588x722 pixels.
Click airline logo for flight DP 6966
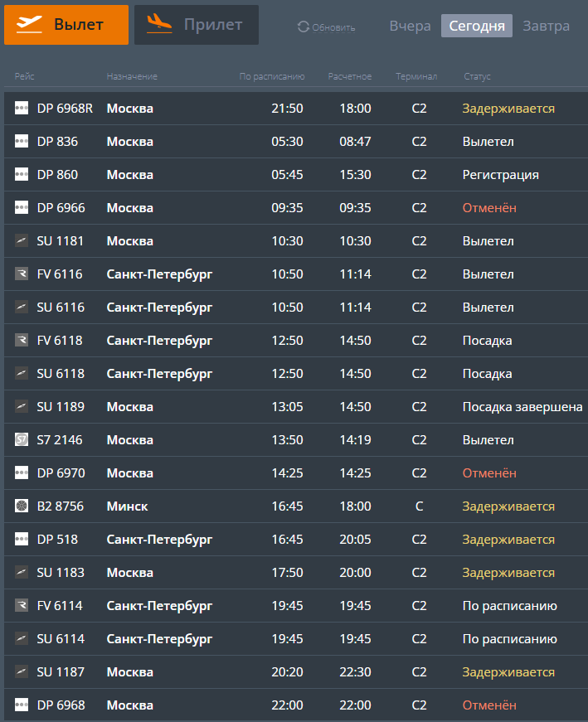click(x=22, y=208)
